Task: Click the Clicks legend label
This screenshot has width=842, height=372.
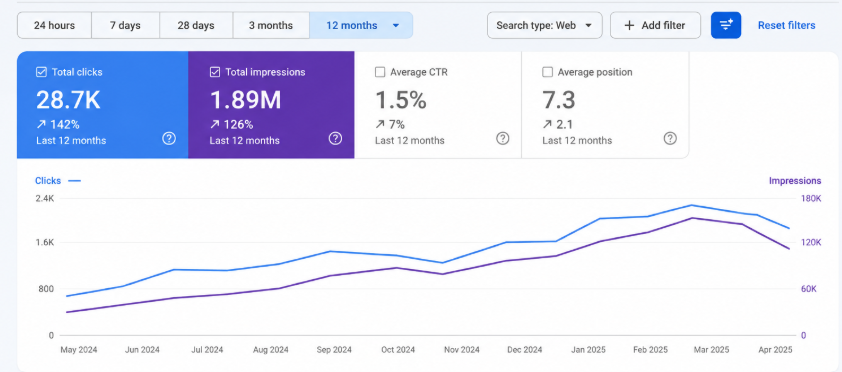Action: point(48,181)
